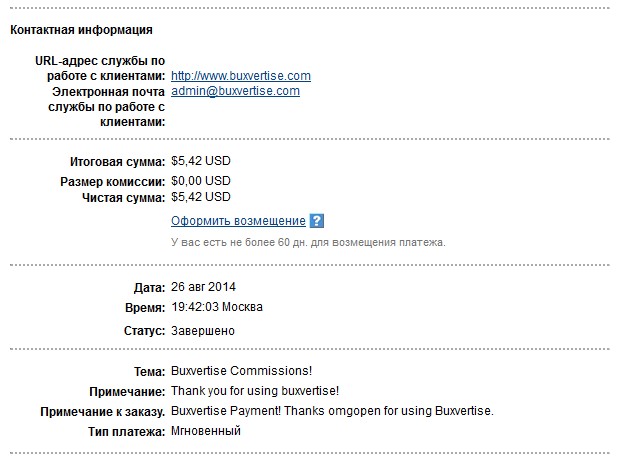
Task: Click the Размер комиссии value $0,00 USD
Action: click(201, 181)
